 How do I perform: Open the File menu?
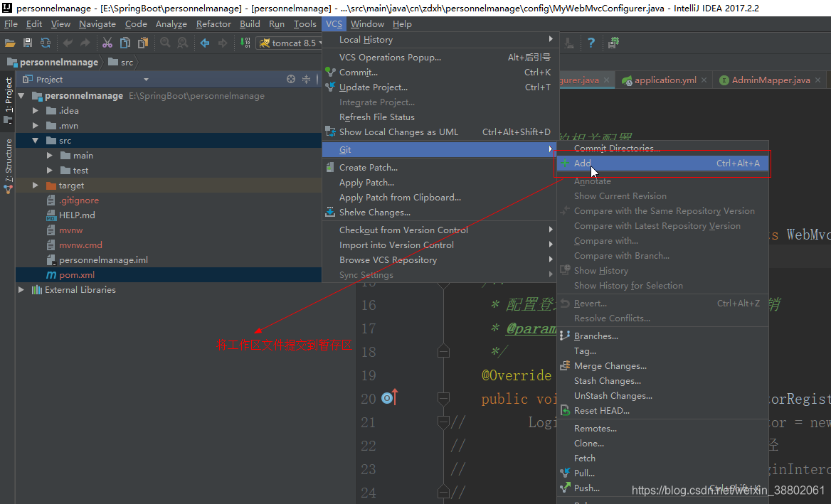pos(11,24)
